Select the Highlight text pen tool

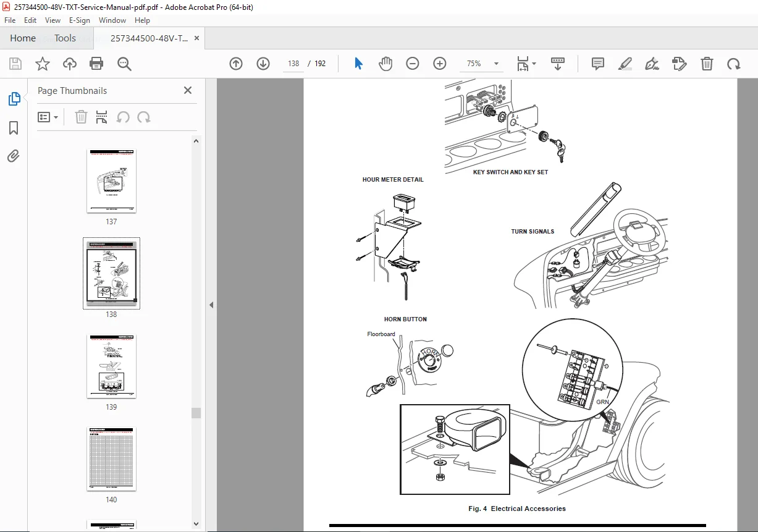point(625,64)
